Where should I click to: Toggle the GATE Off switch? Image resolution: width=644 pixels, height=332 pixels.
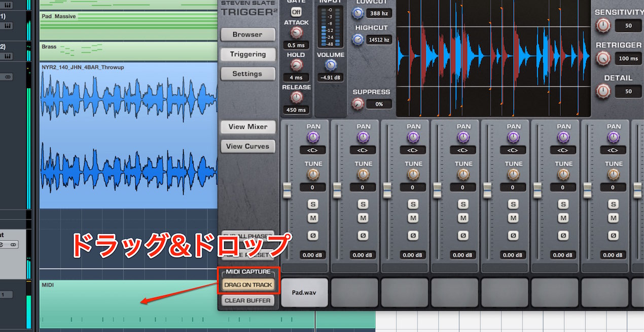point(296,11)
